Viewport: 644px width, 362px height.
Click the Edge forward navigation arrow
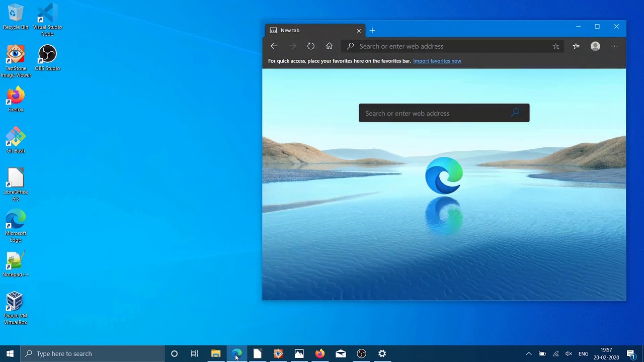click(292, 46)
